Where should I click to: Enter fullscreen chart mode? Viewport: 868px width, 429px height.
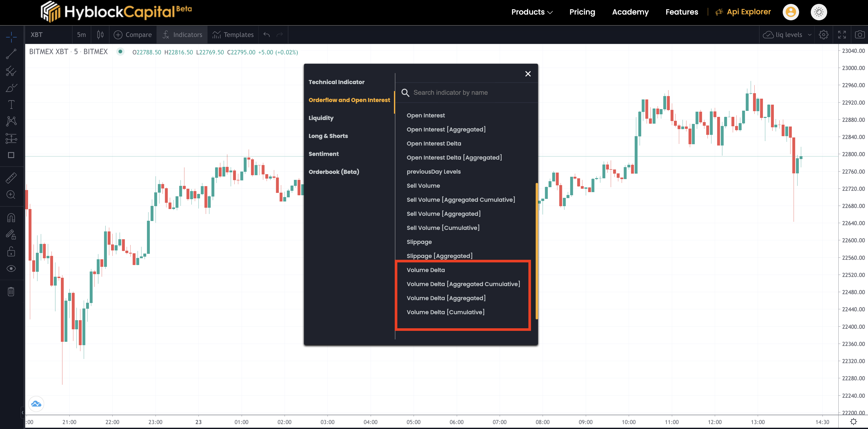(842, 35)
